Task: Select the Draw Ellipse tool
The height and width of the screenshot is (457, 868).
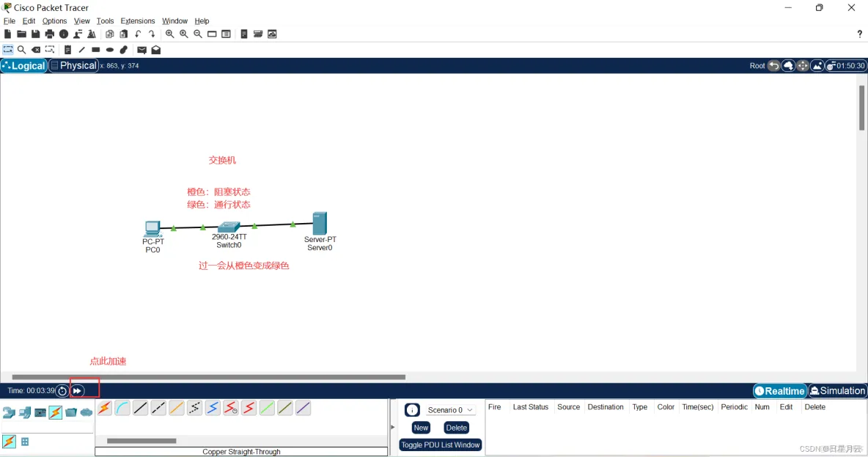Action: [110, 50]
